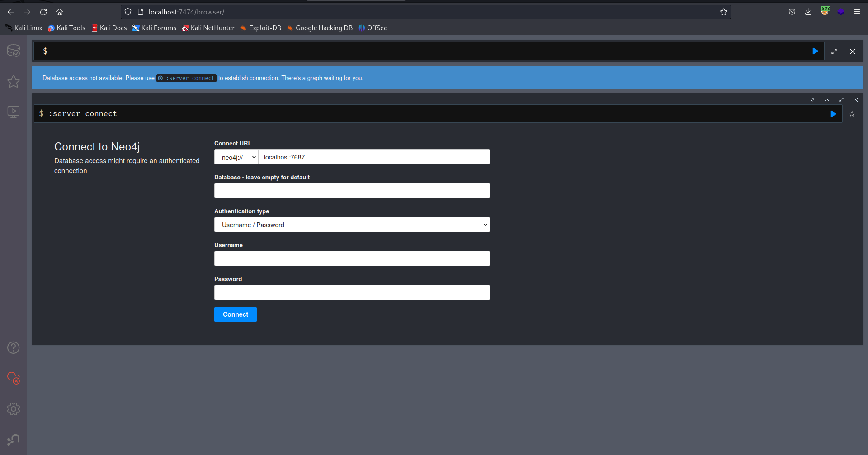The height and width of the screenshot is (455, 868).
Task: Focus the Username field
Action: (x=352, y=258)
